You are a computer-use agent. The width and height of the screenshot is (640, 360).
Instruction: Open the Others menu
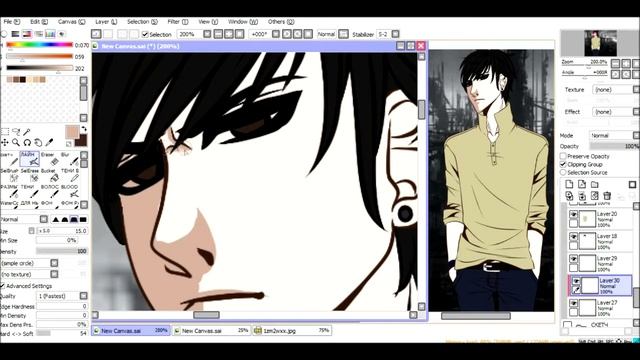[281, 22]
